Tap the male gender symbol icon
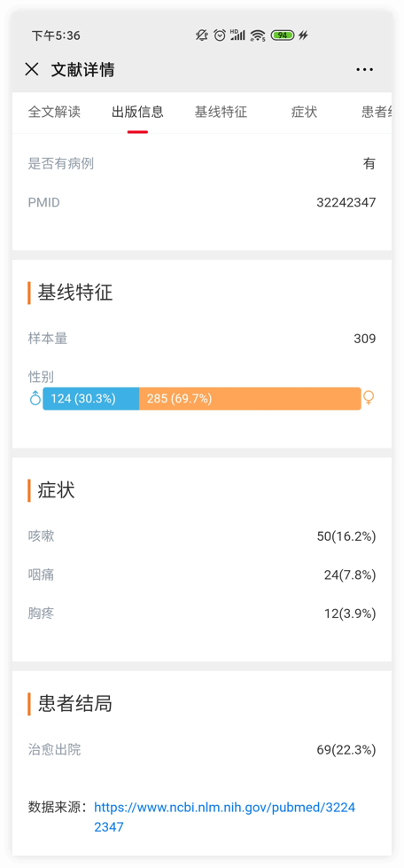The height and width of the screenshot is (868, 404). [35, 397]
